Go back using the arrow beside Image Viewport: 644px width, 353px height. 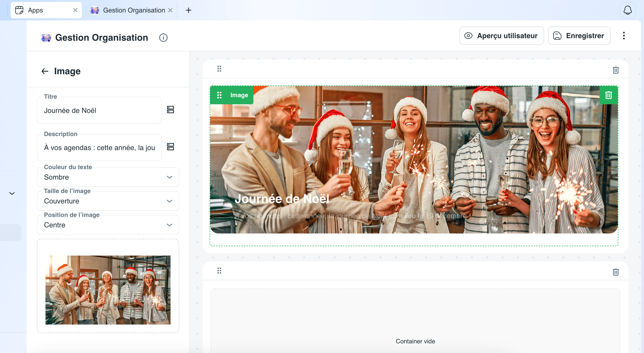coord(45,71)
